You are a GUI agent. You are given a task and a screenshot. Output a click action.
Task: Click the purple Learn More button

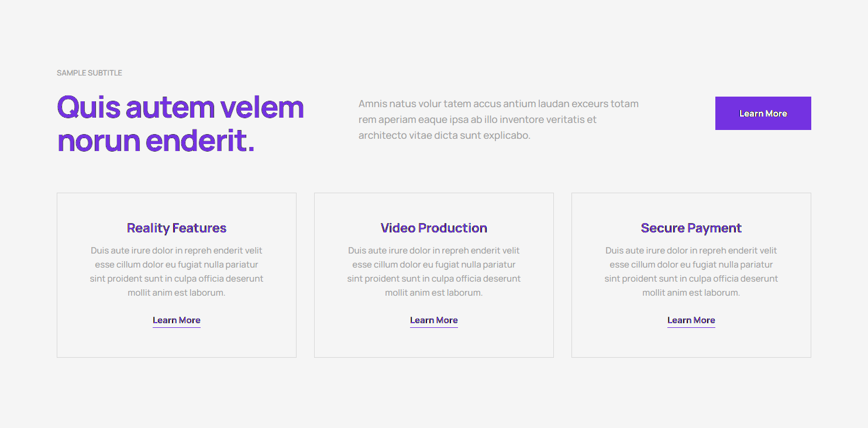(763, 113)
